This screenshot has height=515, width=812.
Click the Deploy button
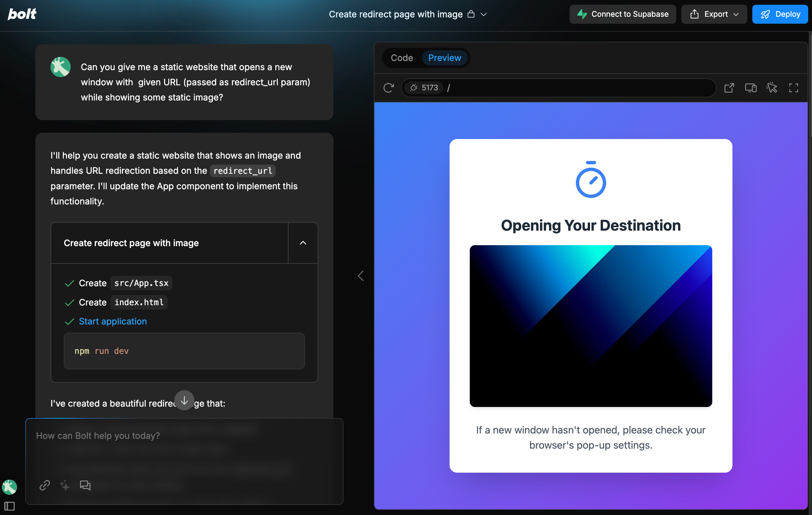[780, 14]
